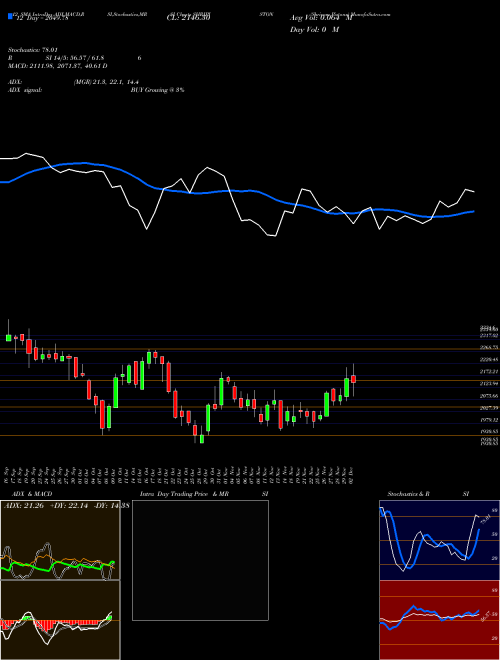The height and width of the screenshot is (660, 500).
Task: Select the '(MGR) 21.3, 22.1, 14.4' ADX values
Action: coord(106,82)
